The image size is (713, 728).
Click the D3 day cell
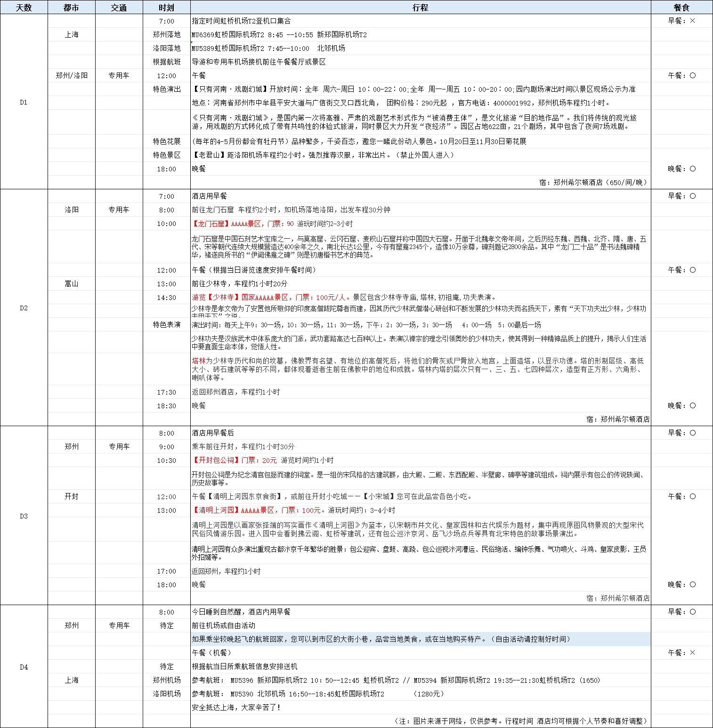24,516
